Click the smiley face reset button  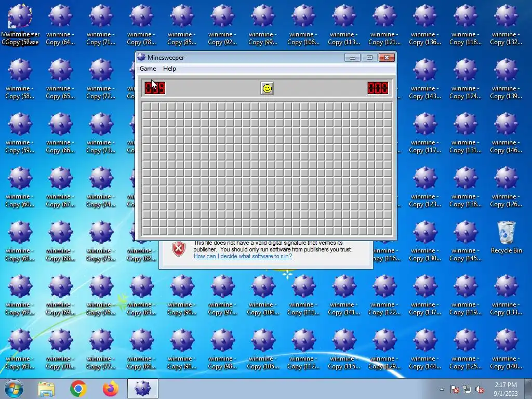tap(267, 88)
